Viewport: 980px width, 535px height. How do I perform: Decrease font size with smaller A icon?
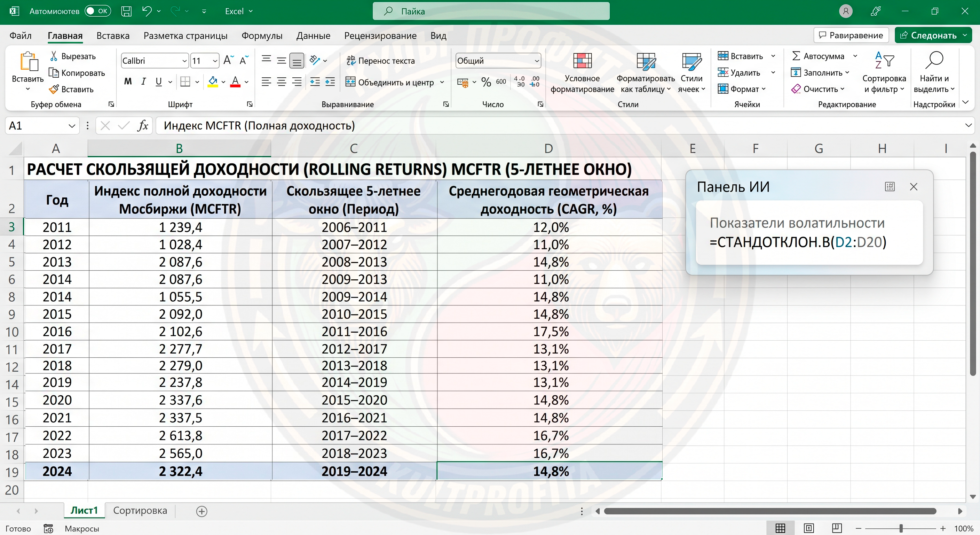(244, 60)
